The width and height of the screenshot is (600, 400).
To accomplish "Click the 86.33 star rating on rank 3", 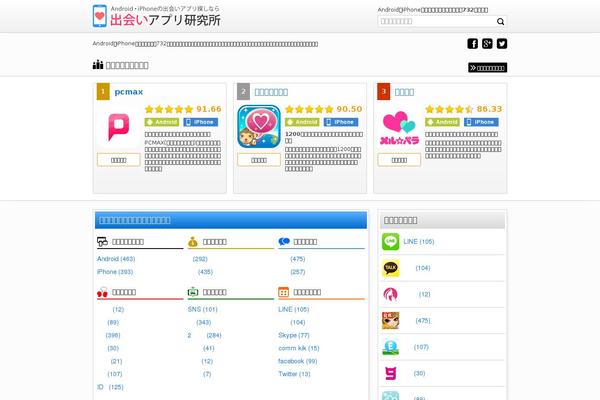I will pyautogui.click(x=464, y=109).
